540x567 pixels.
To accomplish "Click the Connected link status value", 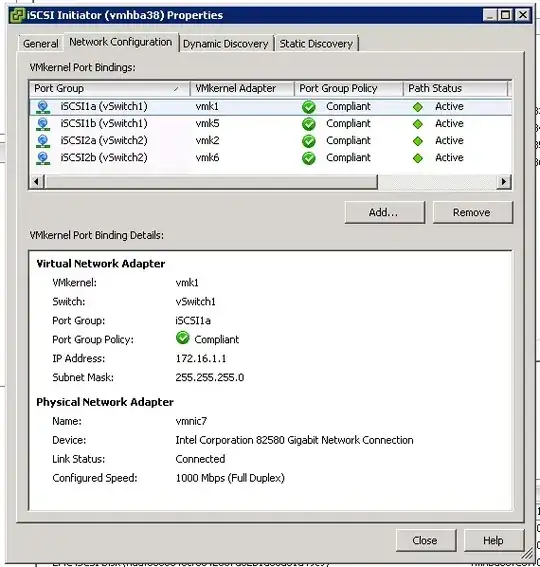I will [x=200, y=459].
